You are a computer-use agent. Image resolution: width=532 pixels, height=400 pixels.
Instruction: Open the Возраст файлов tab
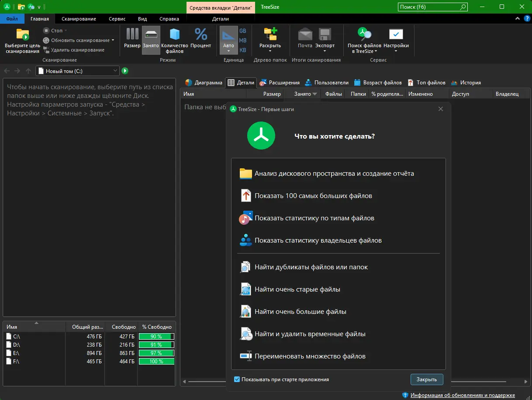tap(378, 82)
